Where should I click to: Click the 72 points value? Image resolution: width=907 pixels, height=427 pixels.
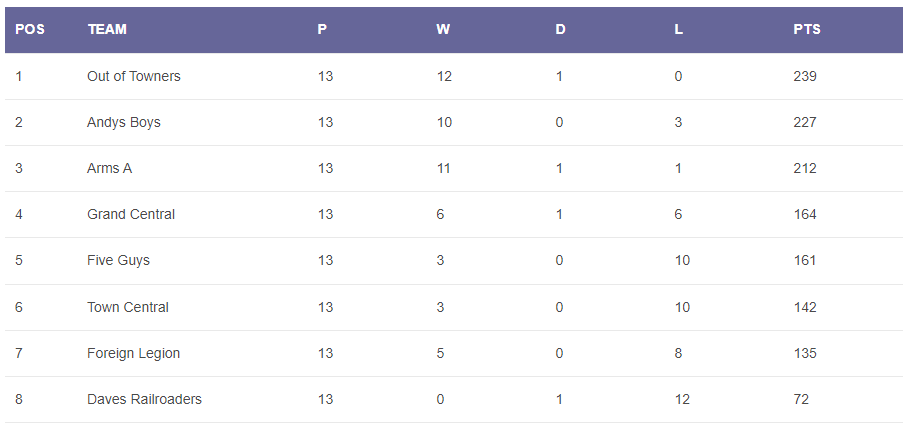pyautogui.click(x=801, y=399)
